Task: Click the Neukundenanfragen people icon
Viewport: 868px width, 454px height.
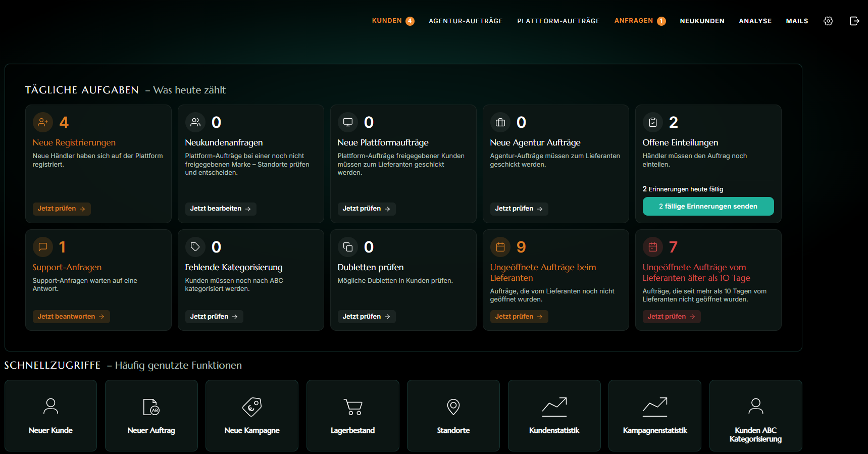Action: click(195, 122)
